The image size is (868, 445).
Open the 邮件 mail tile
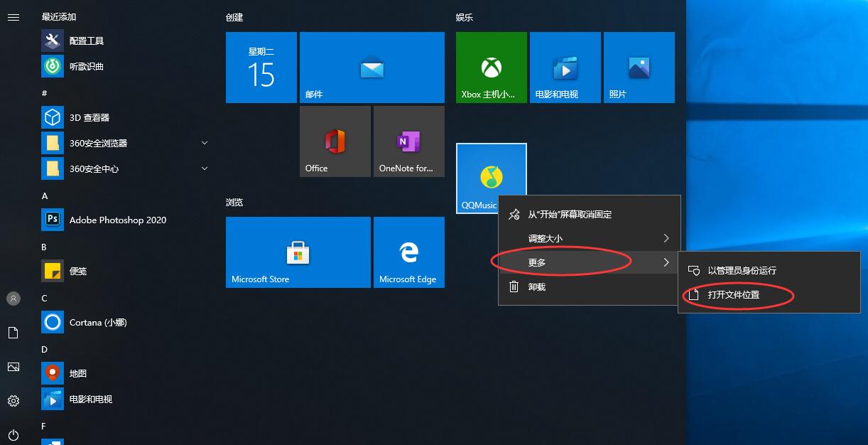372,68
